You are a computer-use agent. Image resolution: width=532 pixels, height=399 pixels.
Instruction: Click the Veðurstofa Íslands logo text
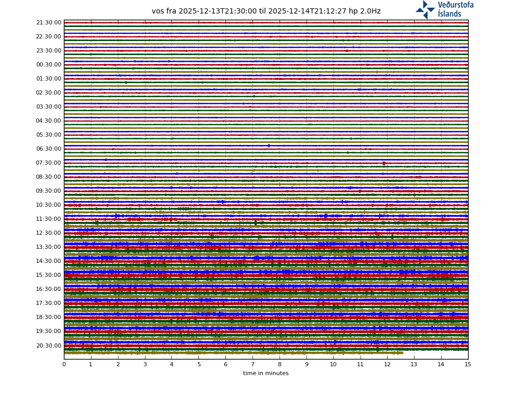point(455,9)
